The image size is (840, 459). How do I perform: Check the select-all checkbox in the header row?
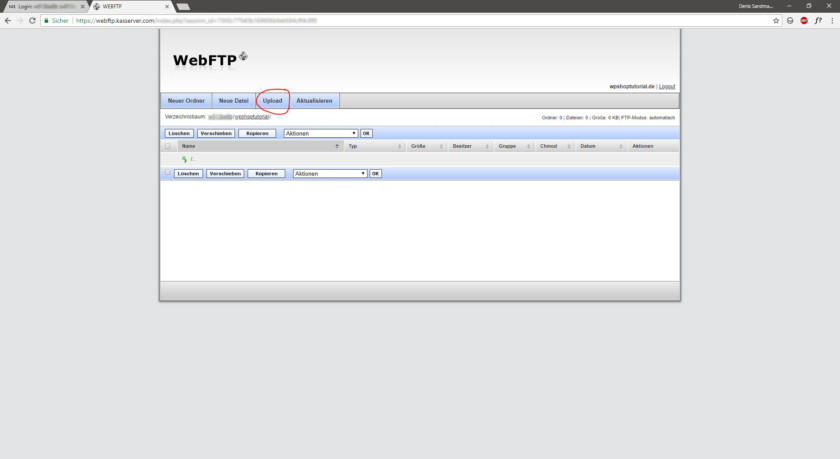point(168,146)
